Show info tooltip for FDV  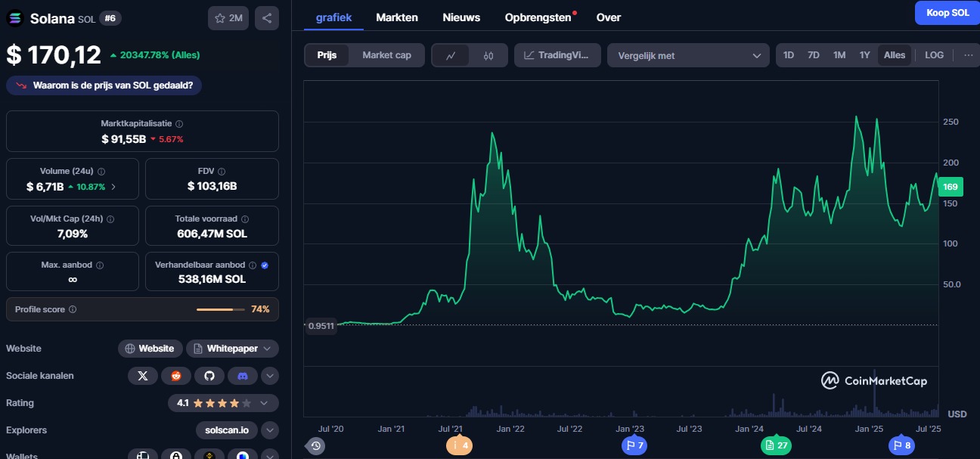tap(221, 172)
